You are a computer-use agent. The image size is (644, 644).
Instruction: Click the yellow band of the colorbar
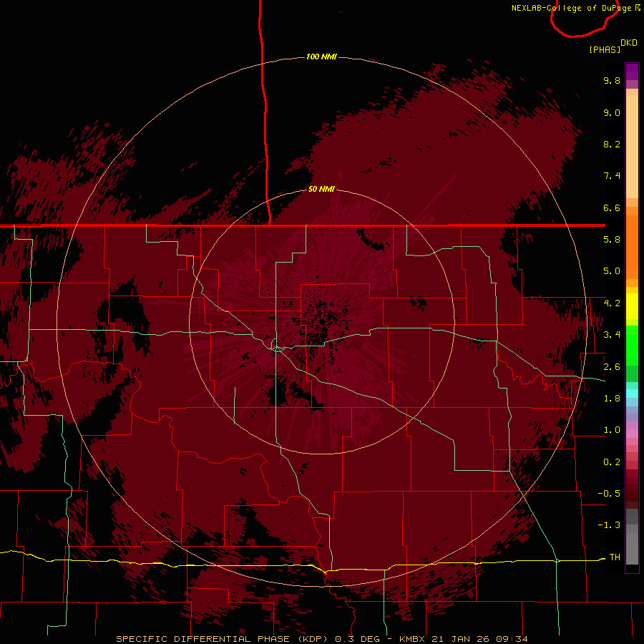pos(632,306)
